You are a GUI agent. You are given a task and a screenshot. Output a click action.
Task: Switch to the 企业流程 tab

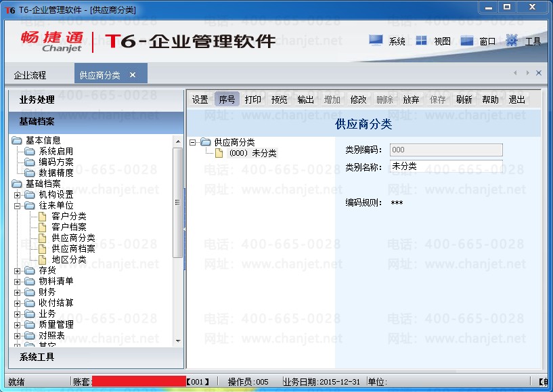click(30, 75)
